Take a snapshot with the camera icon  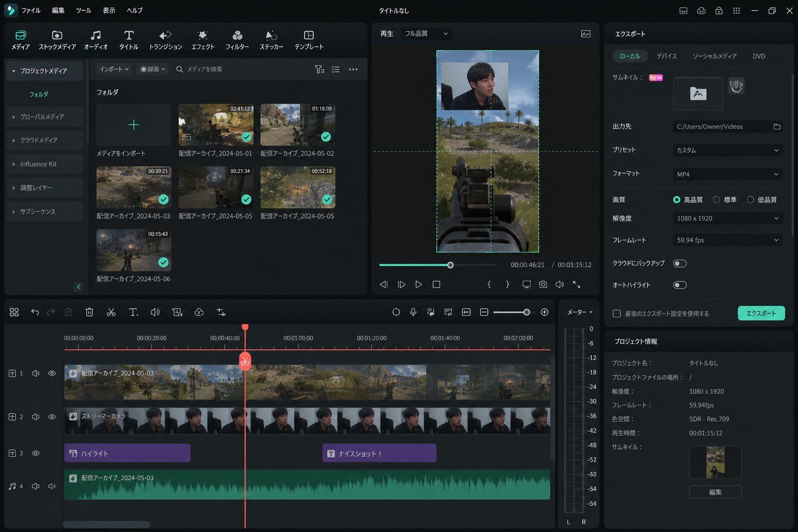click(543, 285)
